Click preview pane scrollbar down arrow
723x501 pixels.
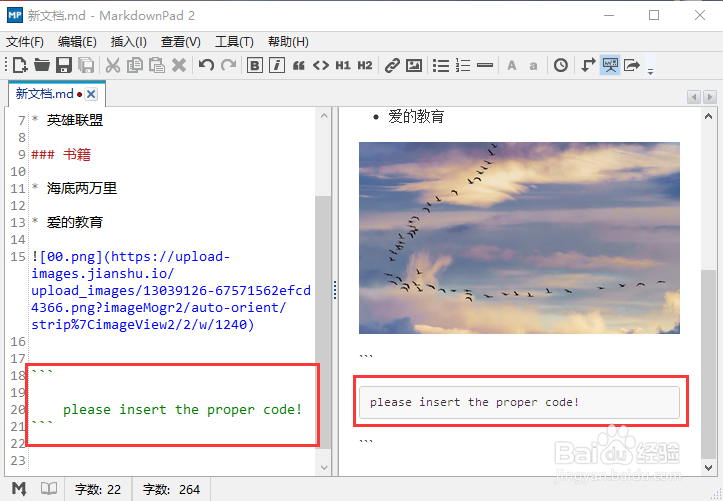click(x=709, y=467)
